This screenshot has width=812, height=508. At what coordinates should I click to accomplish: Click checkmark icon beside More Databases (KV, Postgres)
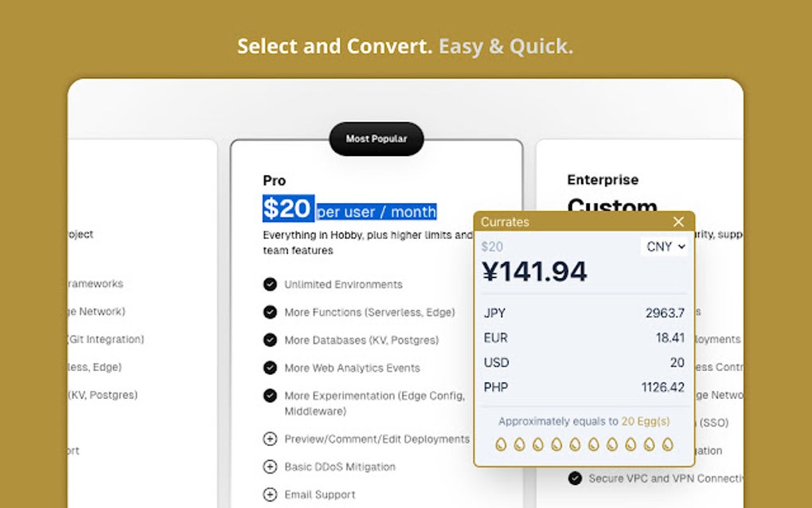pos(268,340)
